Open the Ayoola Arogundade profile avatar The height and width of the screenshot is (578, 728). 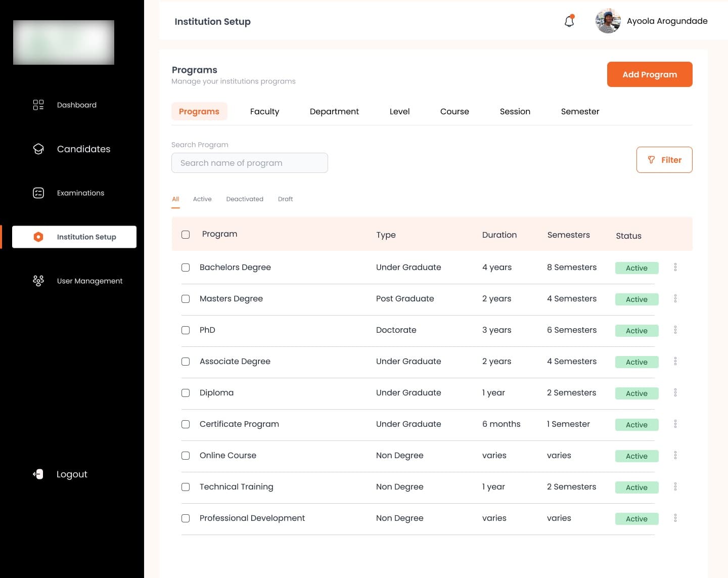click(608, 21)
